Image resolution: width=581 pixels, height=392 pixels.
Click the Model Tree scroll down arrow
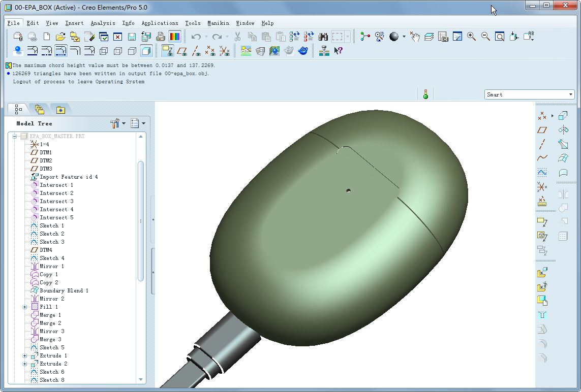141,379
